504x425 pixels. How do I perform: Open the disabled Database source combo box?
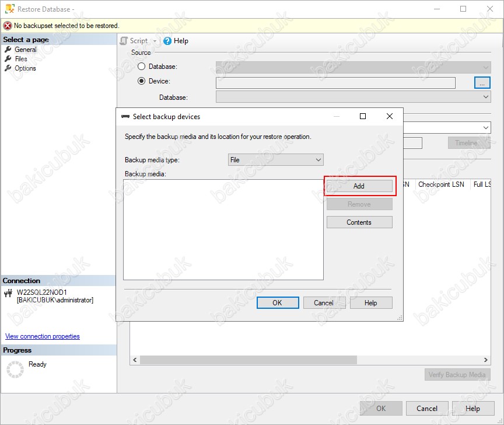[x=353, y=67]
